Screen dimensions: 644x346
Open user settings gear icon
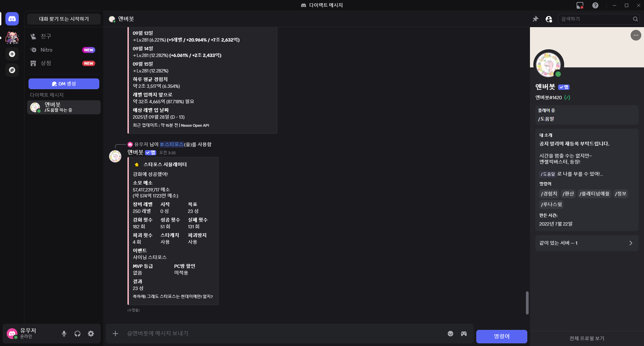coord(91,334)
